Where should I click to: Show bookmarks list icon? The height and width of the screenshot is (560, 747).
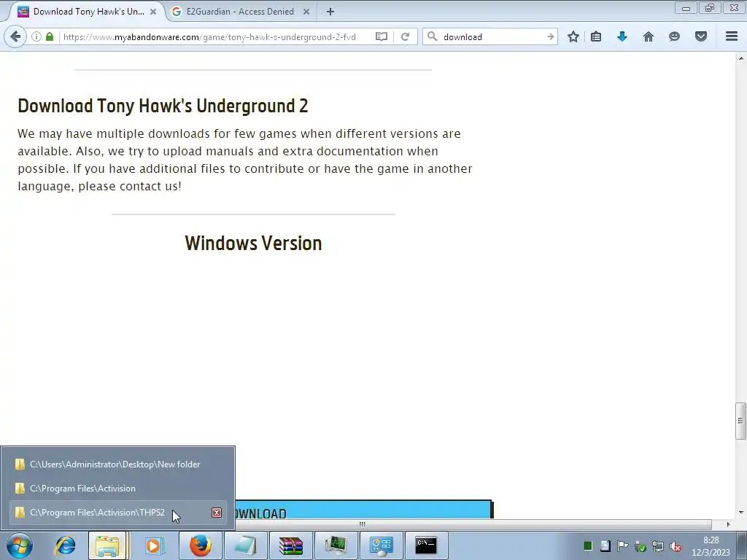pos(596,36)
